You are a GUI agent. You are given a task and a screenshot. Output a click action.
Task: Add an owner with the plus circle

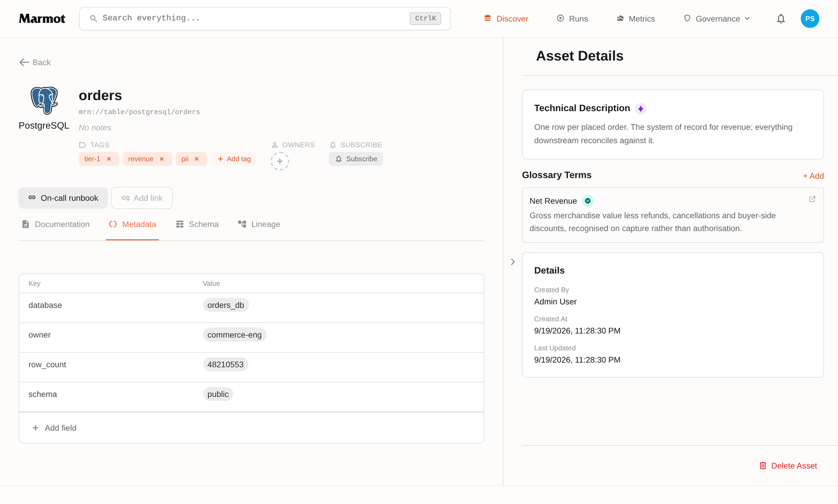coord(280,161)
